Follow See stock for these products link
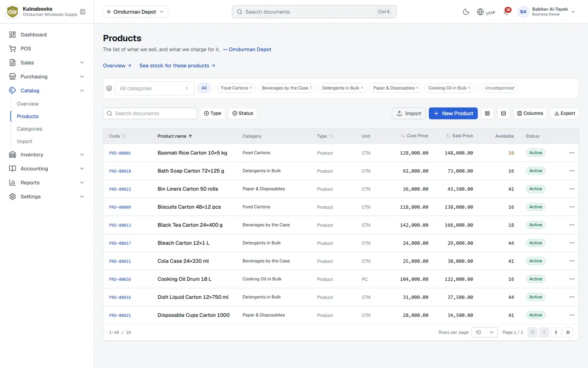Viewport: 588px width, 368px height. (177, 65)
